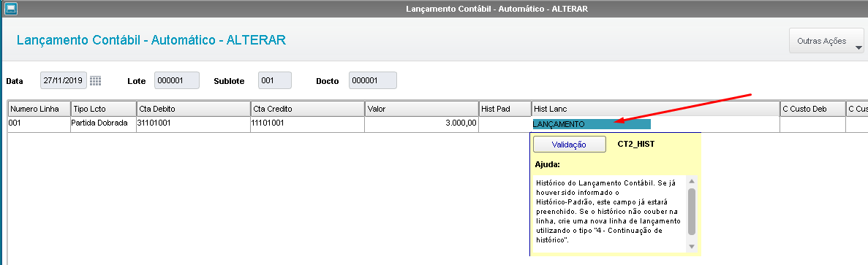Image resolution: width=868 pixels, height=265 pixels.
Task: Select the Cta Credito column header
Action: pyautogui.click(x=307, y=109)
